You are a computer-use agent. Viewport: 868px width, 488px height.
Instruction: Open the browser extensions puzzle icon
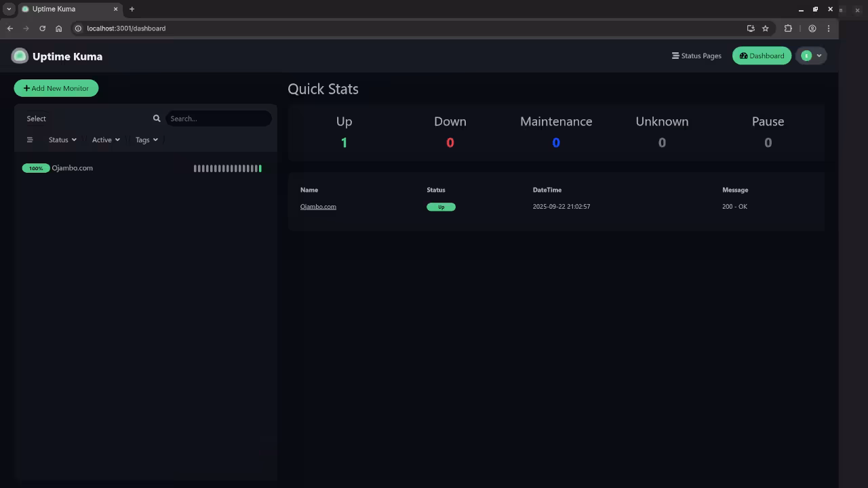click(x=788, y=28)
